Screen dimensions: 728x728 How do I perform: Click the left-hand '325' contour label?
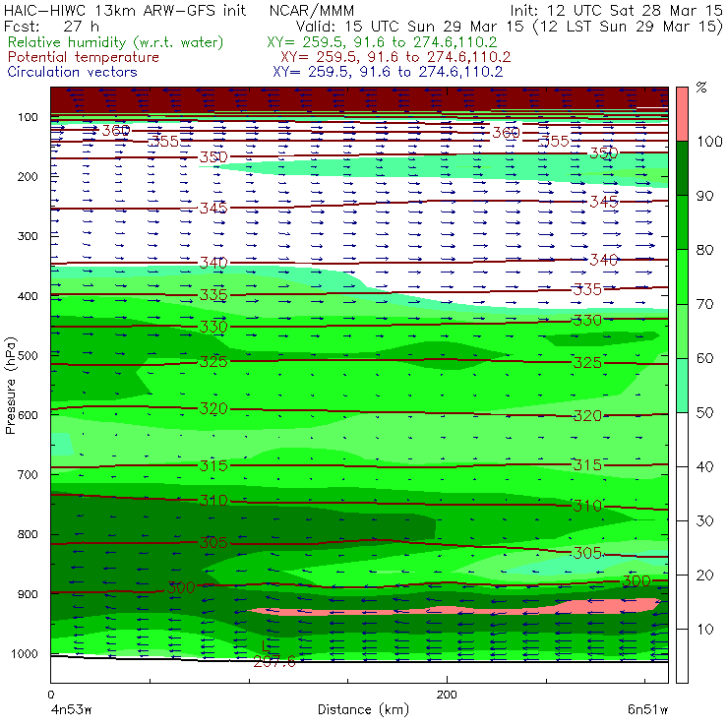pyautogui.click(x=213, y=362)
